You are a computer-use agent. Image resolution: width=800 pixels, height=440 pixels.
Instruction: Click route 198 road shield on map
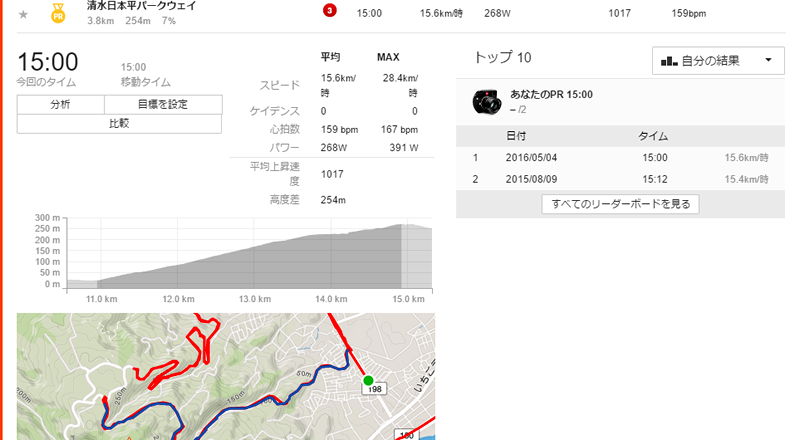point(374,389)
